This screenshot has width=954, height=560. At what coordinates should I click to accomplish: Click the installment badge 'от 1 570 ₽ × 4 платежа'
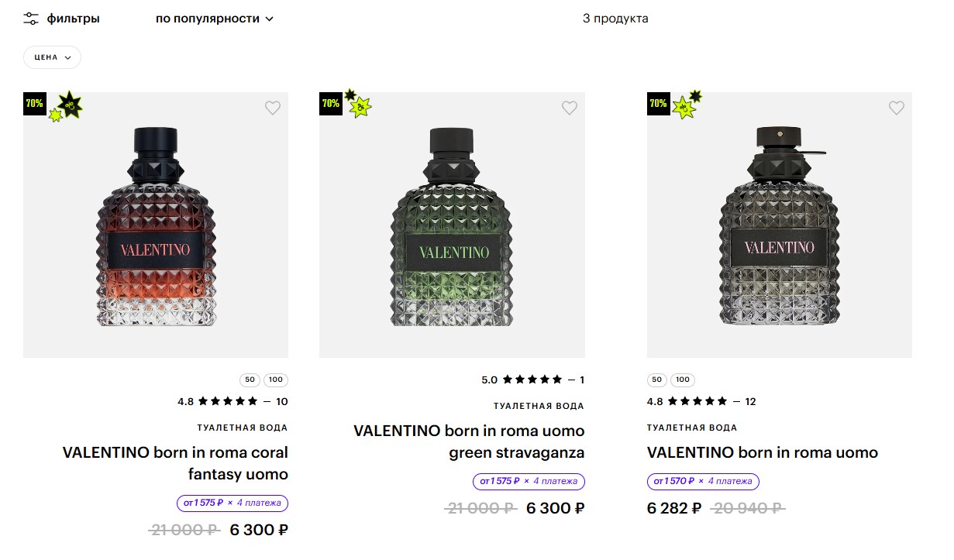pyautogui.click(x=703, y=482)
